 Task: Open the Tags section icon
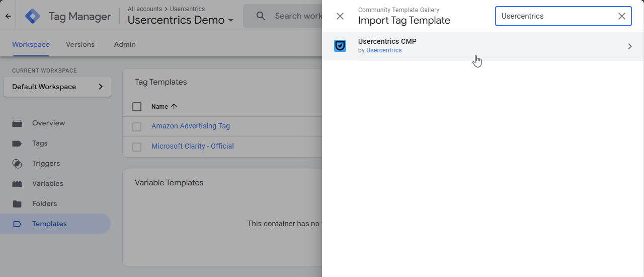[x=17, y=143]
